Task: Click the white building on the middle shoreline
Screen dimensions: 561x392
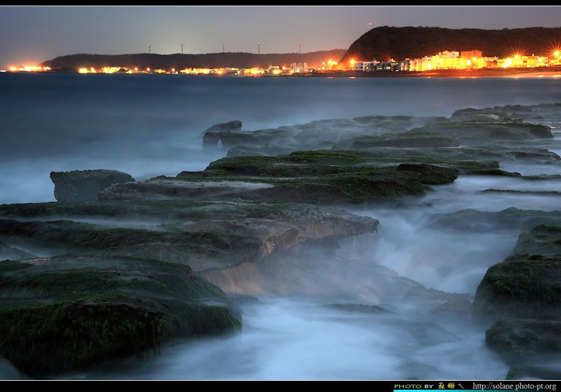Action: click(298, 68)
